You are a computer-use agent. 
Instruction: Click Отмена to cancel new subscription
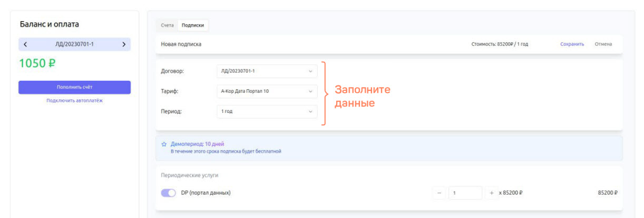(603, 44)
